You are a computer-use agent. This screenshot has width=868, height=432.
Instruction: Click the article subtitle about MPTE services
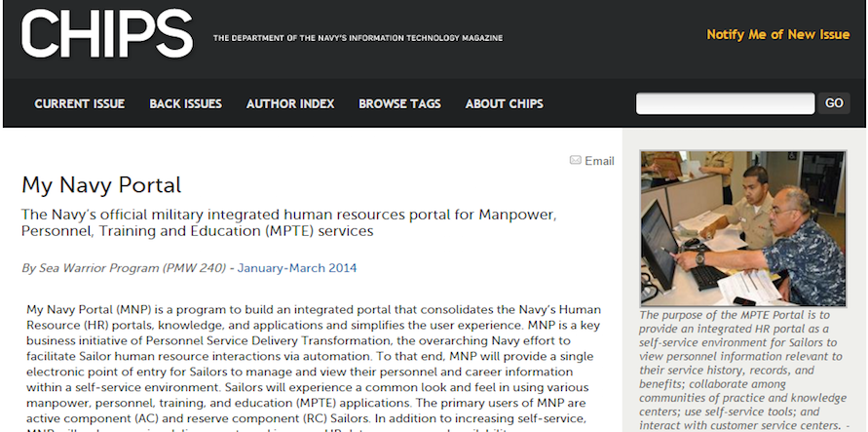(289, 222)
